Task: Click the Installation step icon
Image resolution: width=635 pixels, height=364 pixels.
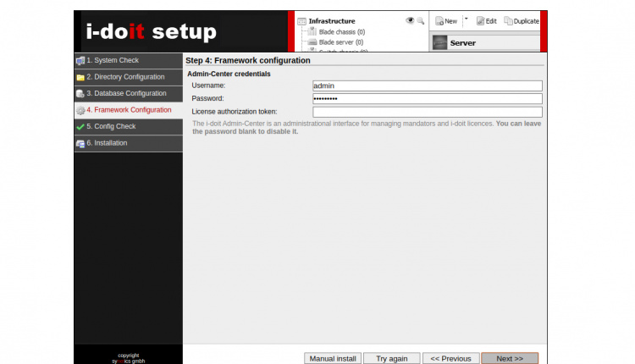Action: coord(80,143)
